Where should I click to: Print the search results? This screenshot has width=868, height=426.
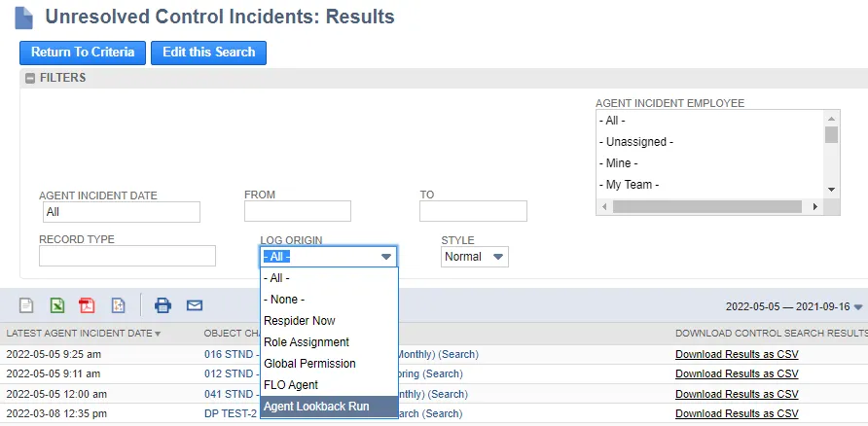coord(163,305)
